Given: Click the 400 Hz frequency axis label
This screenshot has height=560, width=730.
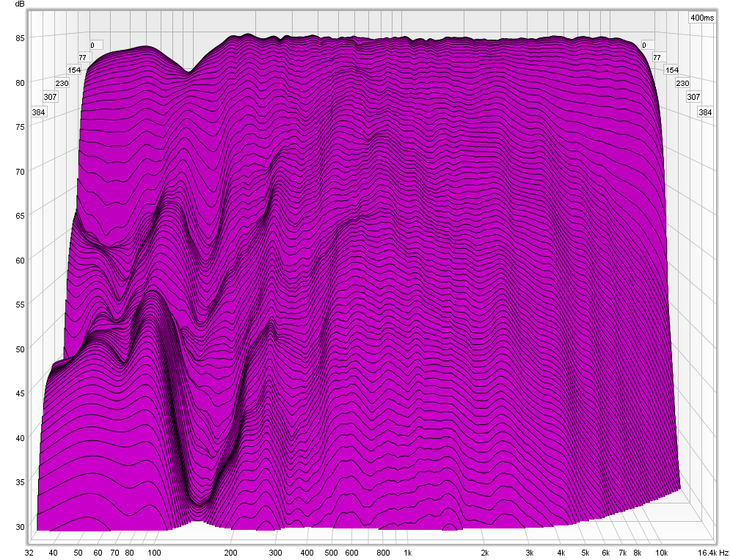Looking at the screenshot, I should [x=307, y=553].
